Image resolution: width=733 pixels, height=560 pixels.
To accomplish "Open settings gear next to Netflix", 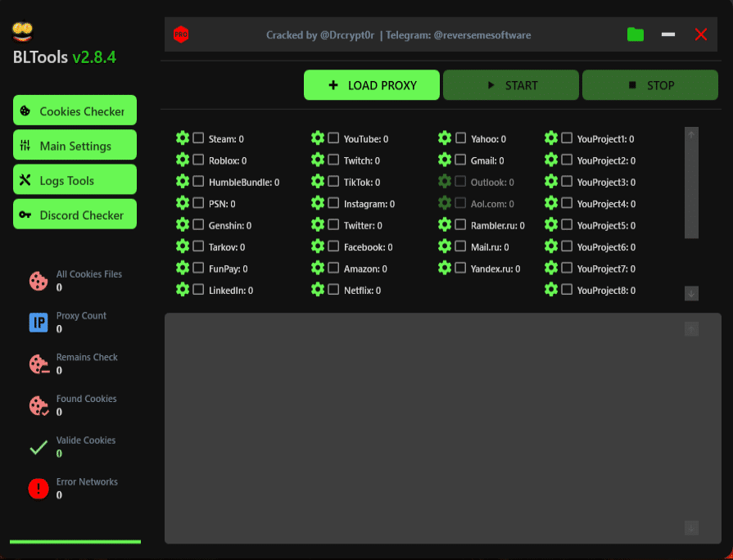I will 318,289.
